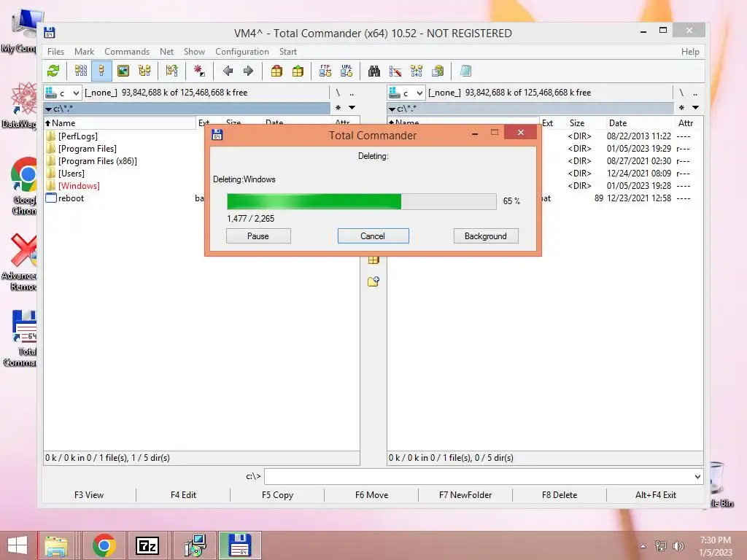This screenshot has width=747, height=560.
Task: Go forward with the right arrow icon
Action: (248, 71)
